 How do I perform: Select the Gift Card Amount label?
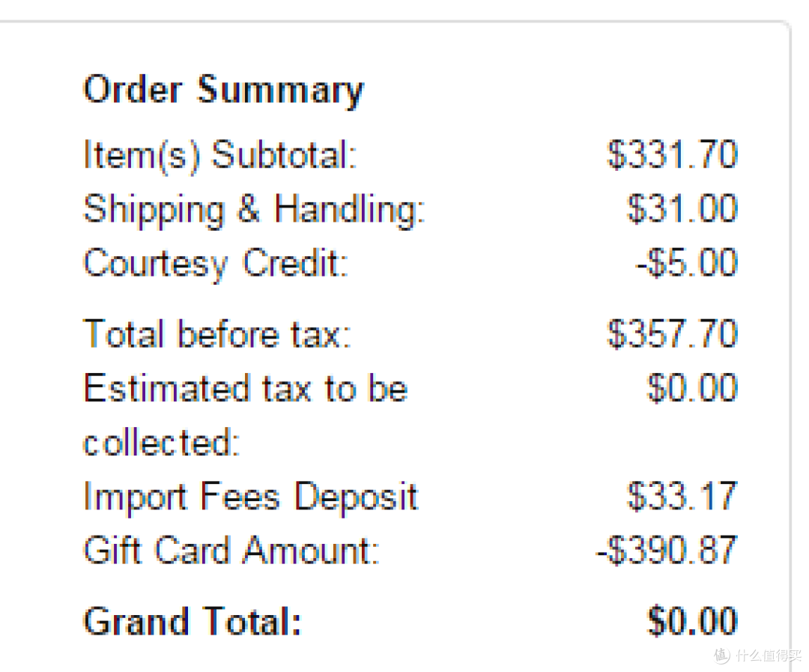pos(231,550)
